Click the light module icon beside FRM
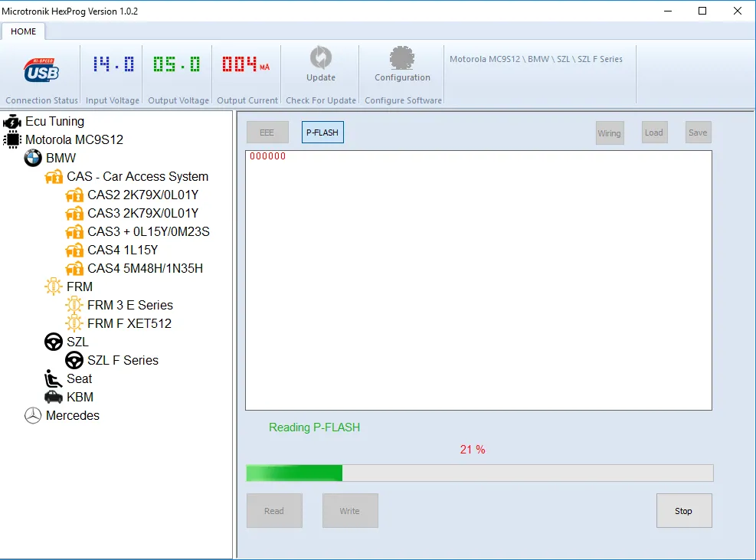756x560 pixels. tap(54, 287)
